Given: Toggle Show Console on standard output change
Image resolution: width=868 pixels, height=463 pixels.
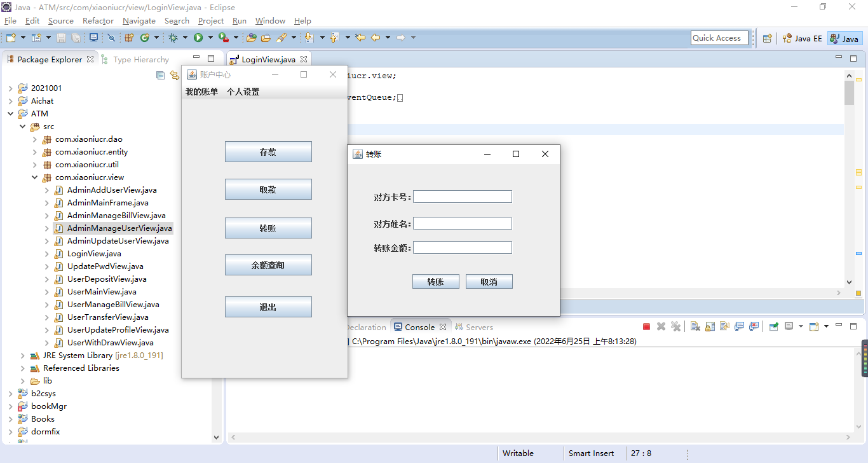Looking at the screenshot, I should pos(739,326).
